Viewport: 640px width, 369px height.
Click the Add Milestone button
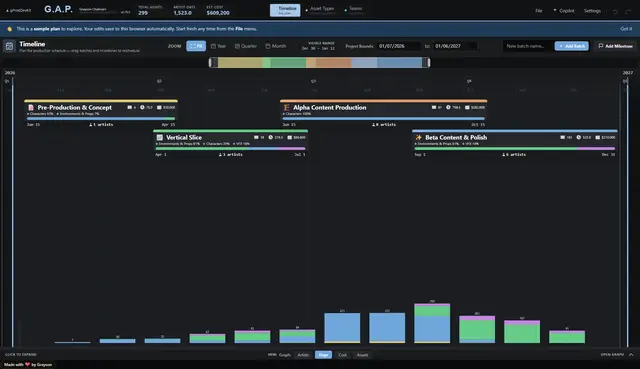click(x=616, y=46)
